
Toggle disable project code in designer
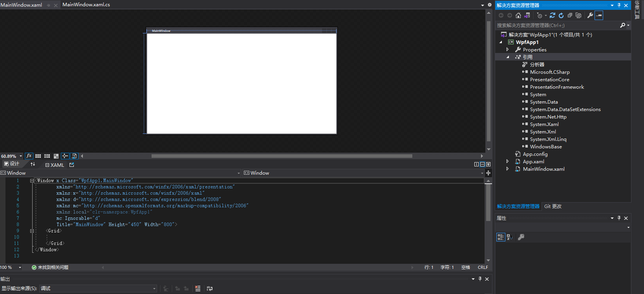[74, 156]
